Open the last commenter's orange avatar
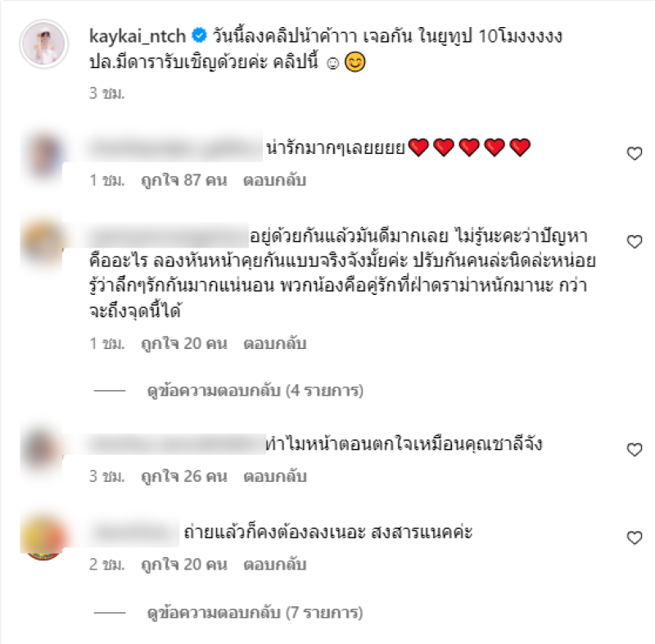Image resolution: width=655 pixels, height=644 pixels. 43,537
